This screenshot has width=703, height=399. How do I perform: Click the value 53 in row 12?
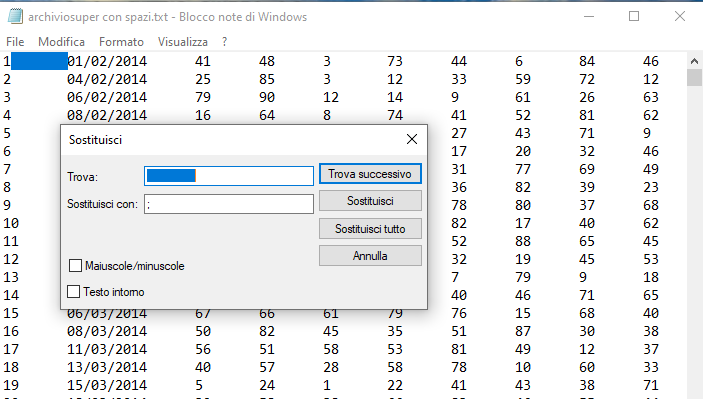(x=651, y=259)
